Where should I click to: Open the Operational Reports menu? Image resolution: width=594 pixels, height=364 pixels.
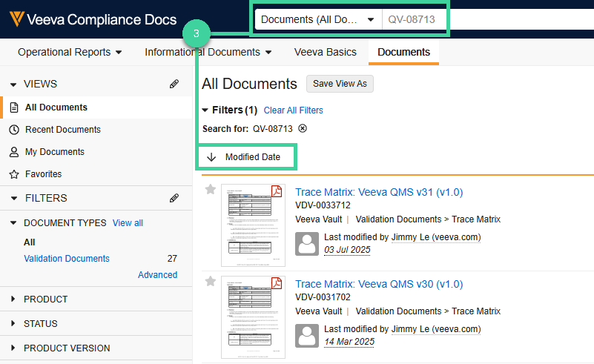click(70, 52)
